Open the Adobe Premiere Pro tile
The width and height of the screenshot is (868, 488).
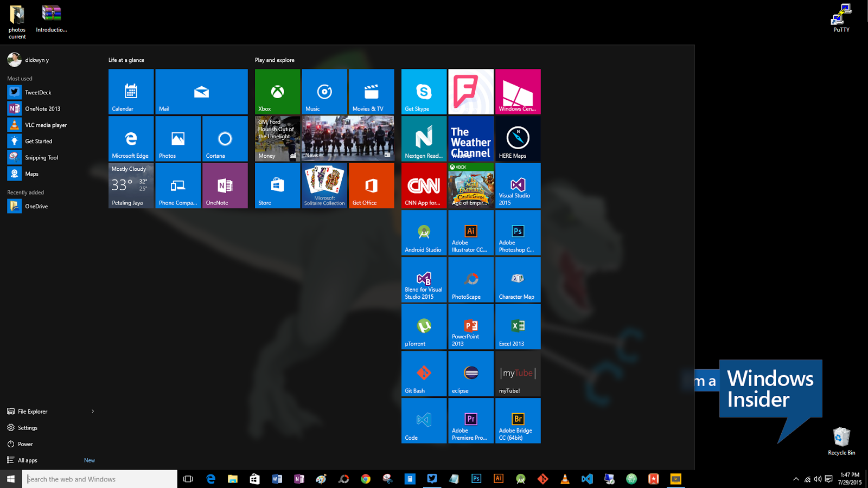click(471, 421)
